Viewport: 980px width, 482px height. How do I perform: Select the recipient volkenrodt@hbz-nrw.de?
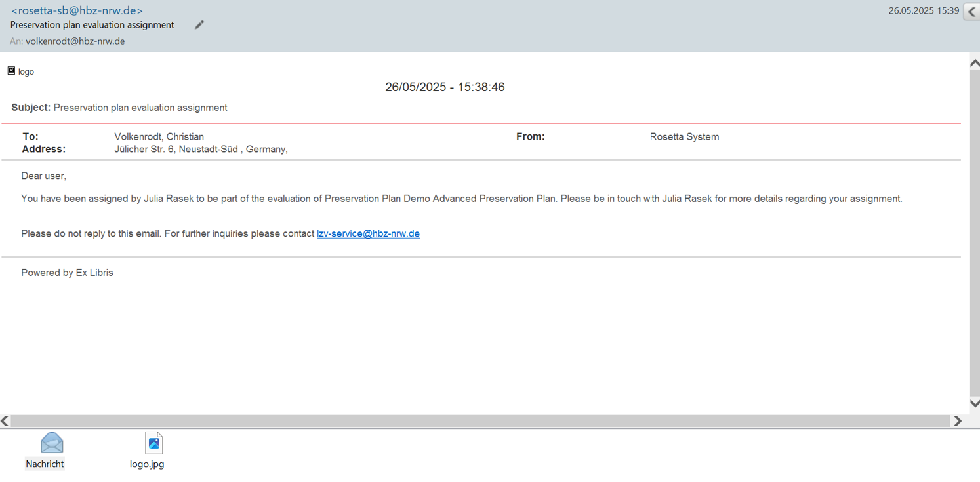(x=75, y=41)
